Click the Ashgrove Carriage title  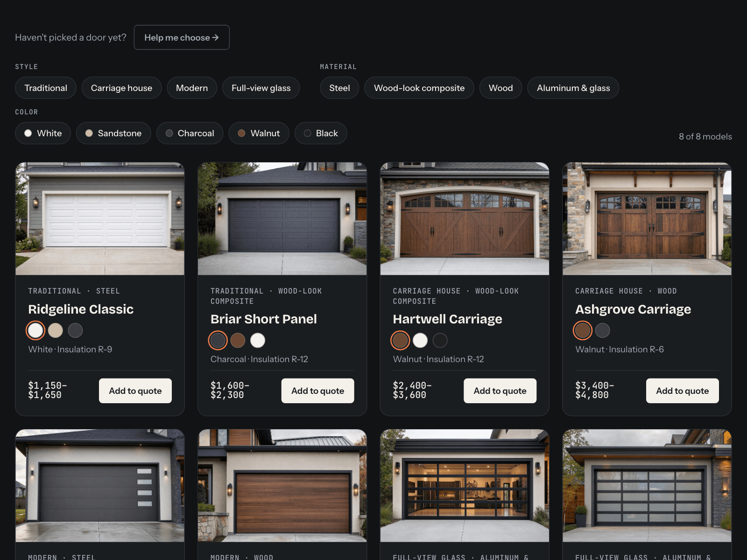click(633, 309)
